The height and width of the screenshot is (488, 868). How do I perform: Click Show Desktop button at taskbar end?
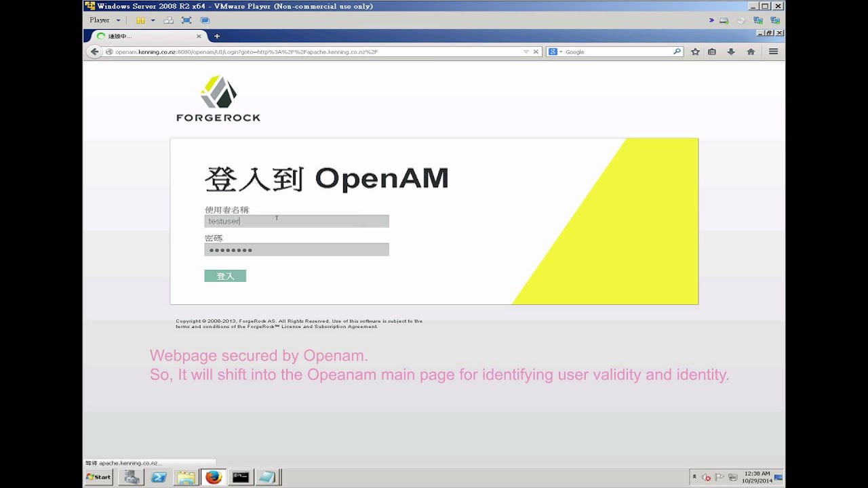pos(779,477)
